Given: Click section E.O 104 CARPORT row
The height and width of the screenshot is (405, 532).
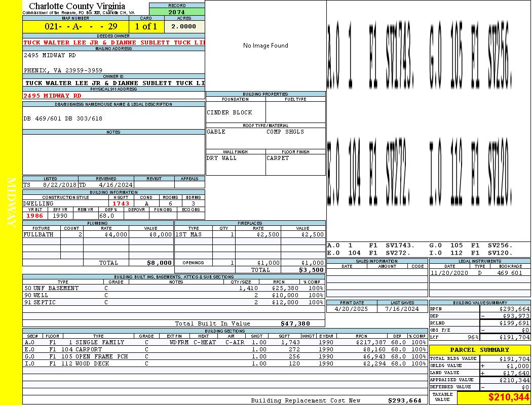Looking at the screenshot, I should [225, 350].
